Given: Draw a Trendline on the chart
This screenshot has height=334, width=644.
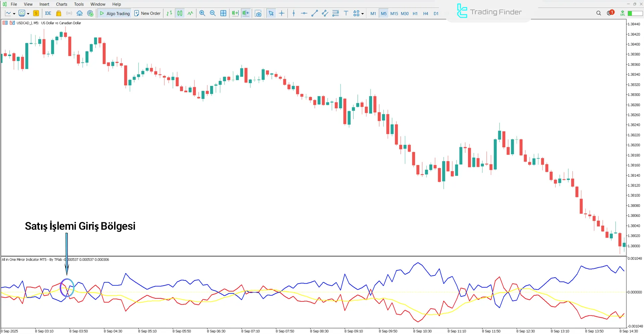Looking at the screenshot, I should click(314, 13).
